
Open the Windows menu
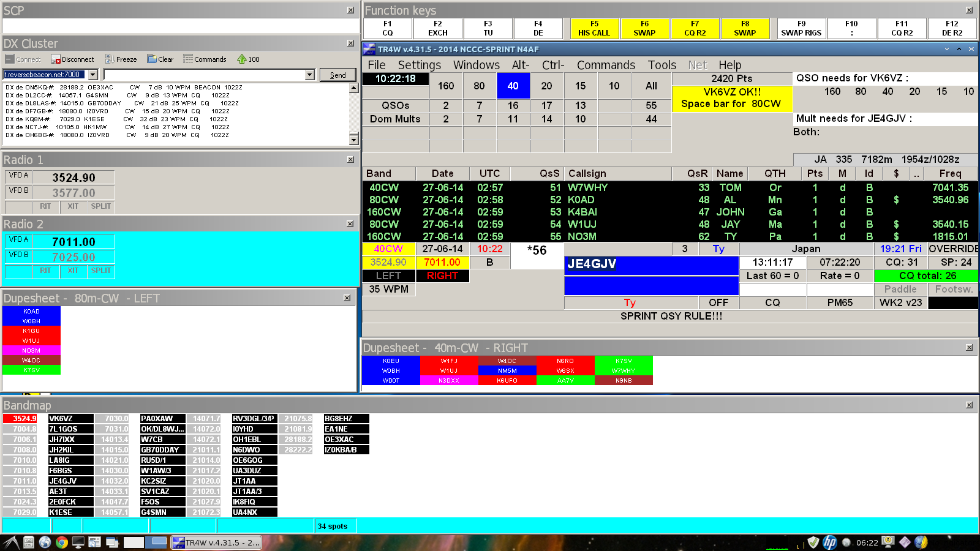[x=477, y=65]
